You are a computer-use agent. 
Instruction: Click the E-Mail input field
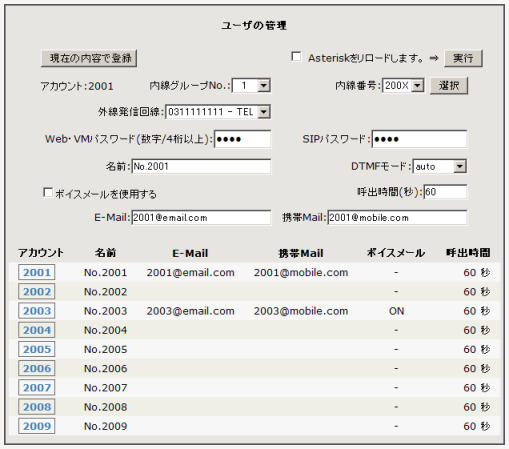pos(201,218)
